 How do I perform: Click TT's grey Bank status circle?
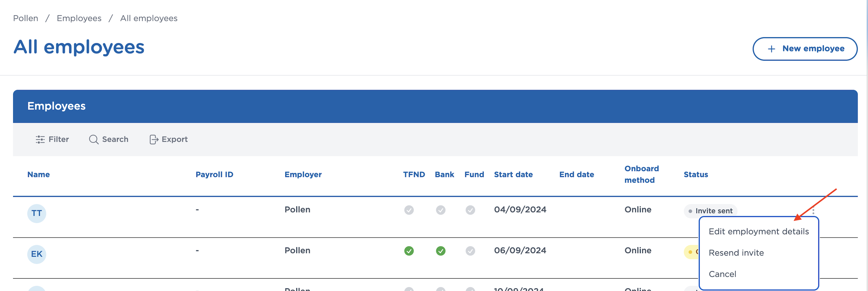click(x=441, y=210)
